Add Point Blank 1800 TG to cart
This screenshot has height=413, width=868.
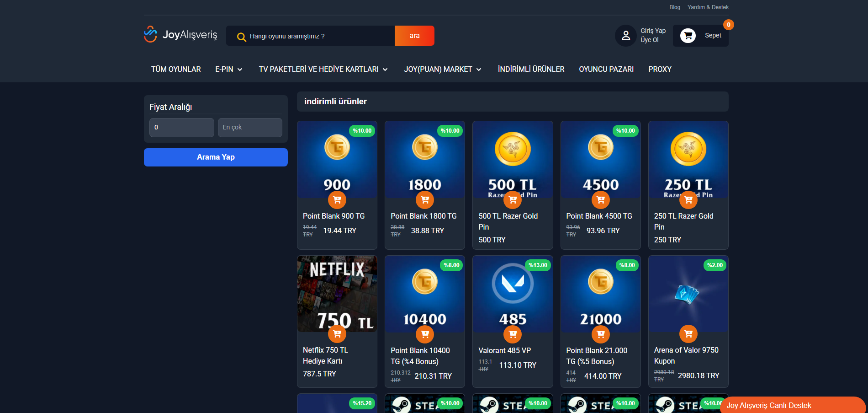coord(425,200)
